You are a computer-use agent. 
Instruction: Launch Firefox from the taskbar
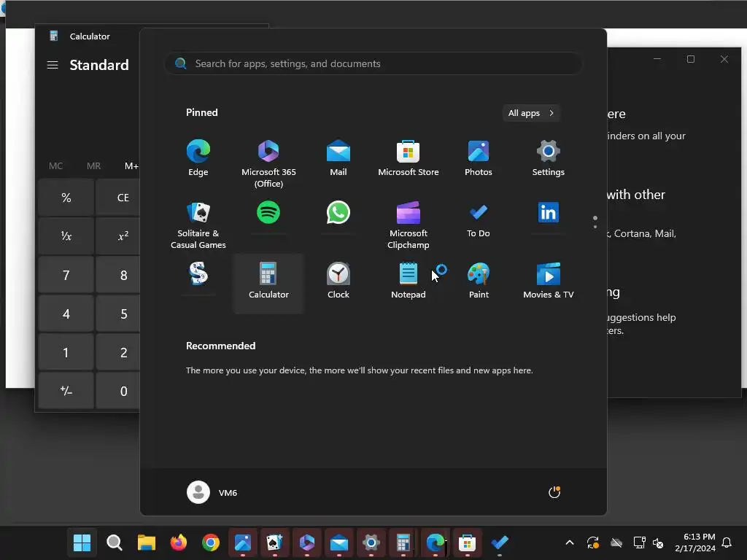179,542
